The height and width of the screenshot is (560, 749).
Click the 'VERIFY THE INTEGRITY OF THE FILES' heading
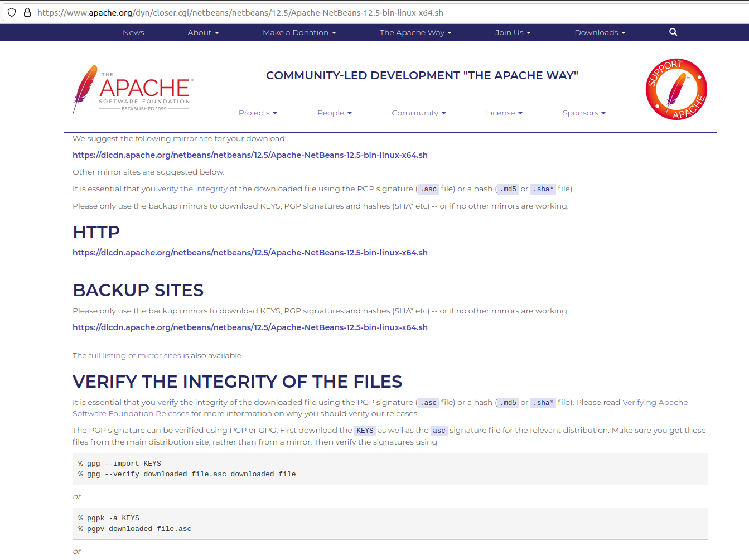[x=237, y=382]
